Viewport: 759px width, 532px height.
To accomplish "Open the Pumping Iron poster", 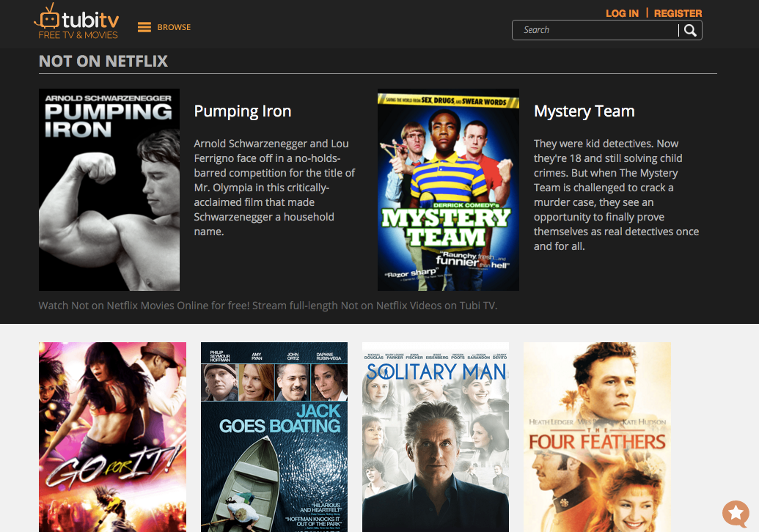I will (109, 190).
